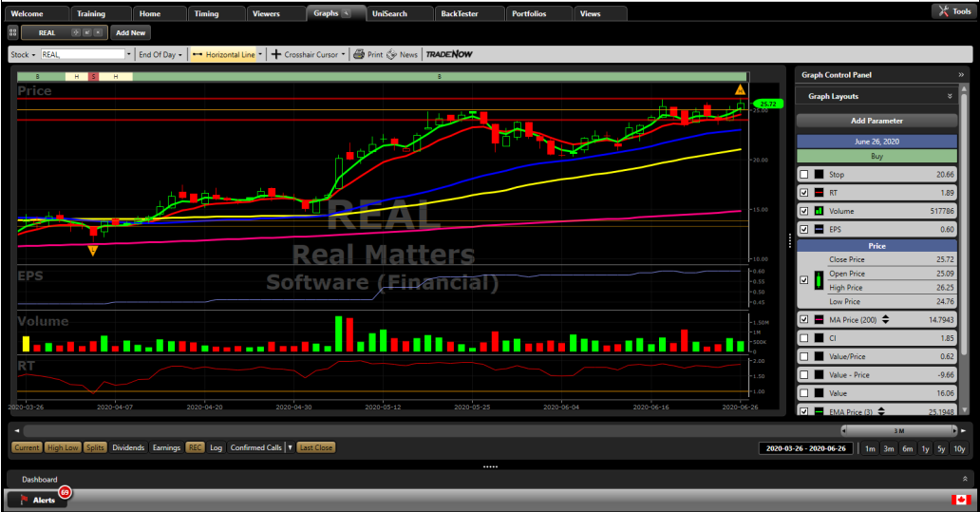Click the TradeNow logo button
Screen dimensions: 980x512
[x=449, y=54]
